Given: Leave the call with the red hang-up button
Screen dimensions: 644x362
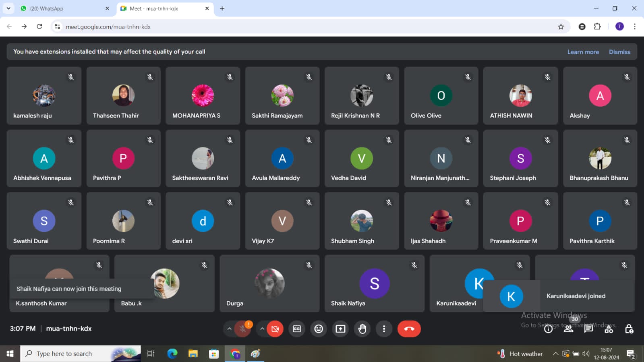Looking at the screenshot, I should [409, 329].
